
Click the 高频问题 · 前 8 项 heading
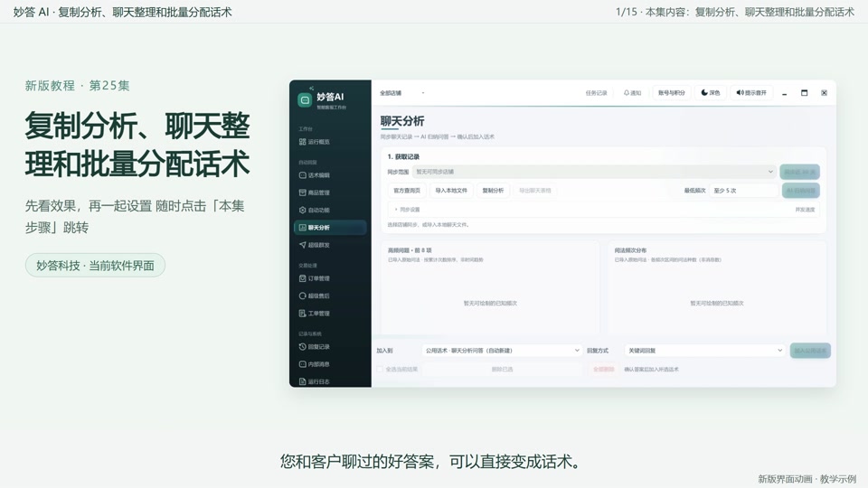pyautogui.click(x=410, y=250)
